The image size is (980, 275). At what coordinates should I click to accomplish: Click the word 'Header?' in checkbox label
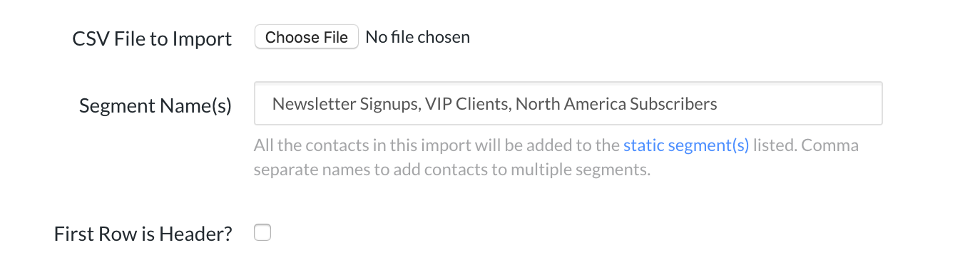pos(202,234)
